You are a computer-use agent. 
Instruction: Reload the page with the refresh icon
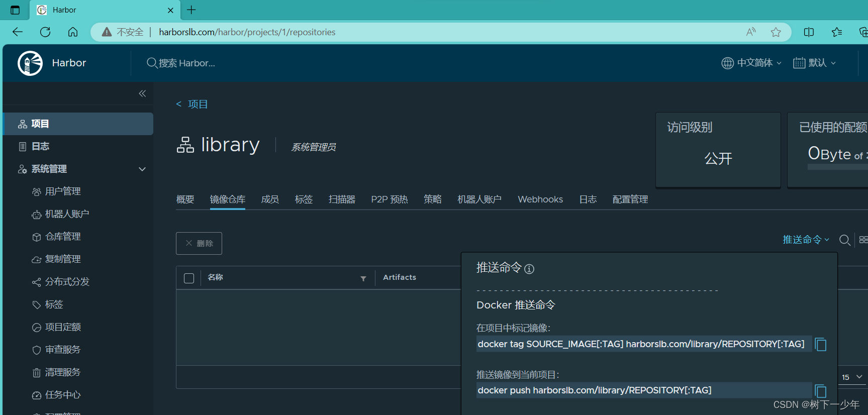point(45,32)
